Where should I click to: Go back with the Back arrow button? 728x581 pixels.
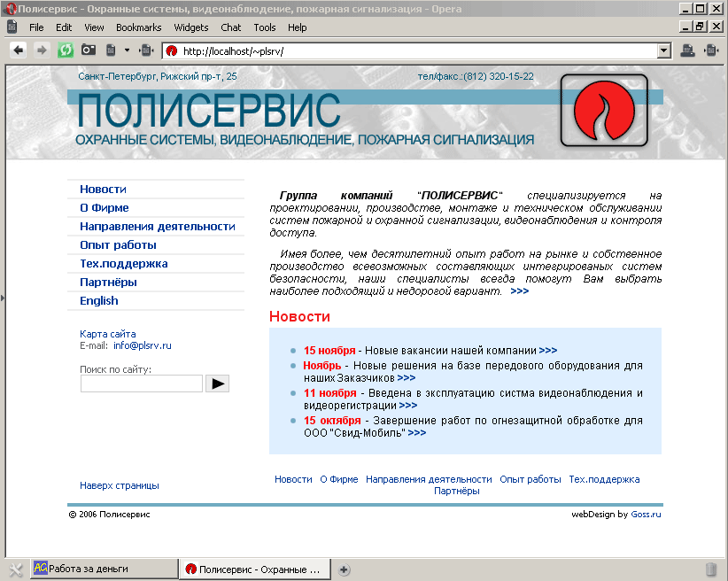[x=18, y=50]
